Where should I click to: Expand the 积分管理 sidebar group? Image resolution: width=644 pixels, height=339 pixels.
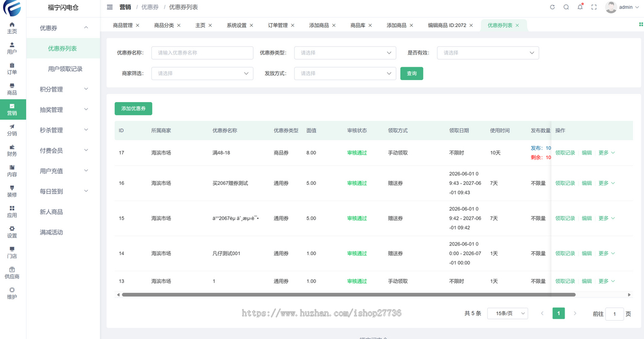click(x=63, y=89)
